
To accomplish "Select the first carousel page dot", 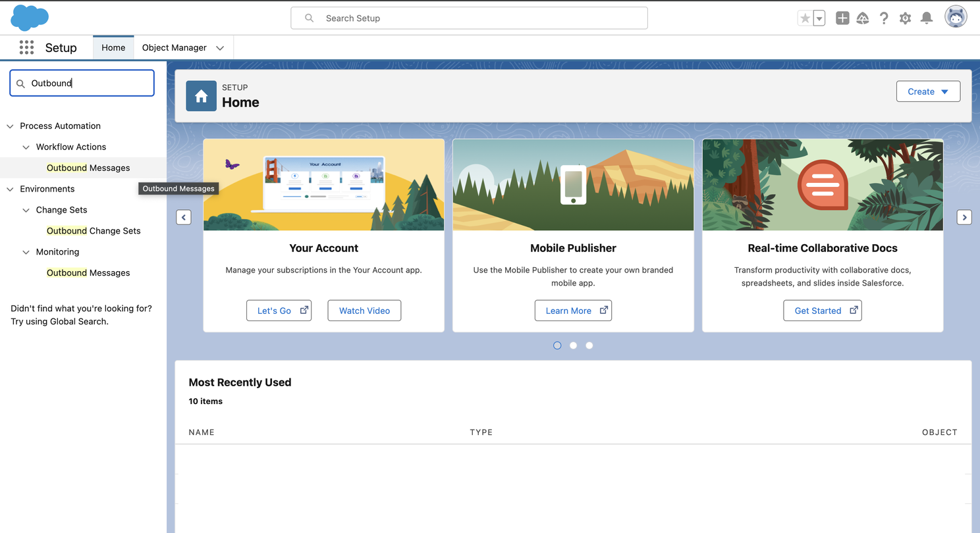I will pyautogui.click(x=557, y=345).
